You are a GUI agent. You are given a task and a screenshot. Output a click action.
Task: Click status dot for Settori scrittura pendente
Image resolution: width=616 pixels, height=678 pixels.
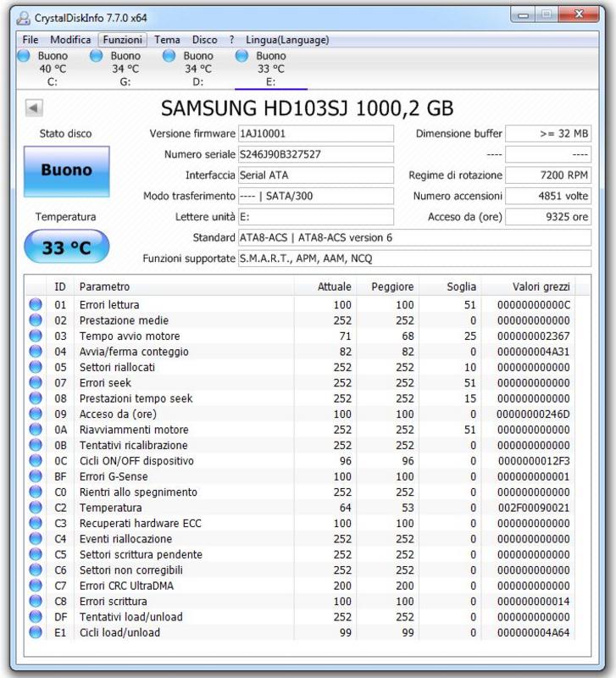tap(36, 554)
